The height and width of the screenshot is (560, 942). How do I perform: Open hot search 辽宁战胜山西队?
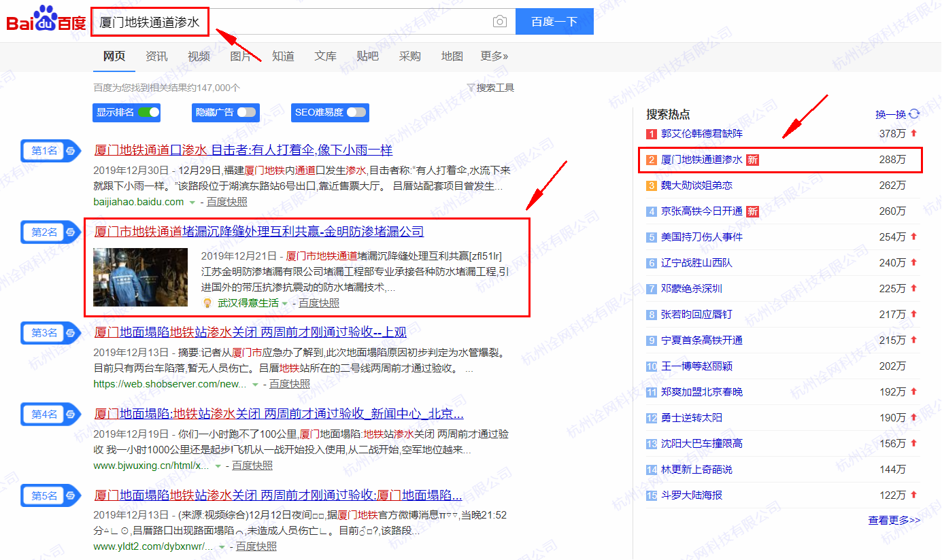coord(696,263)
